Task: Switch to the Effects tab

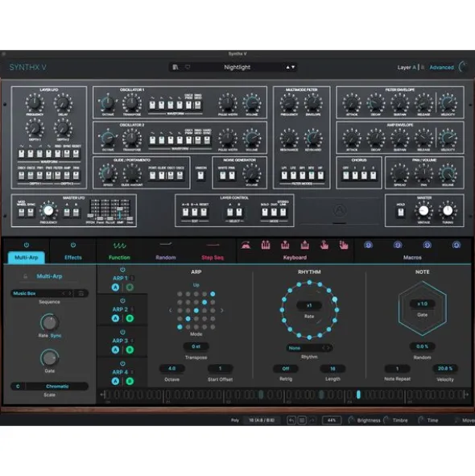Action: coord(73,258)
